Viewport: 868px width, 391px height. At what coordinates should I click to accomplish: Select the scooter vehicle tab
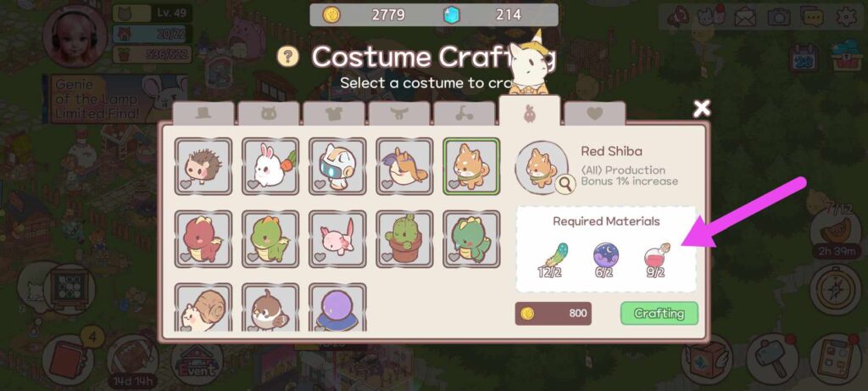(464, 113)
